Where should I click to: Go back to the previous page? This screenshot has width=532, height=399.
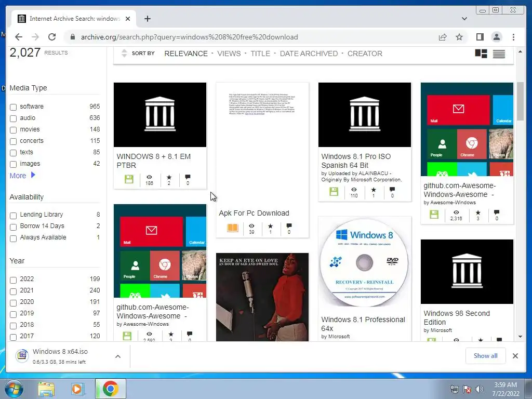pyautogui.click(x=19, y=37)
